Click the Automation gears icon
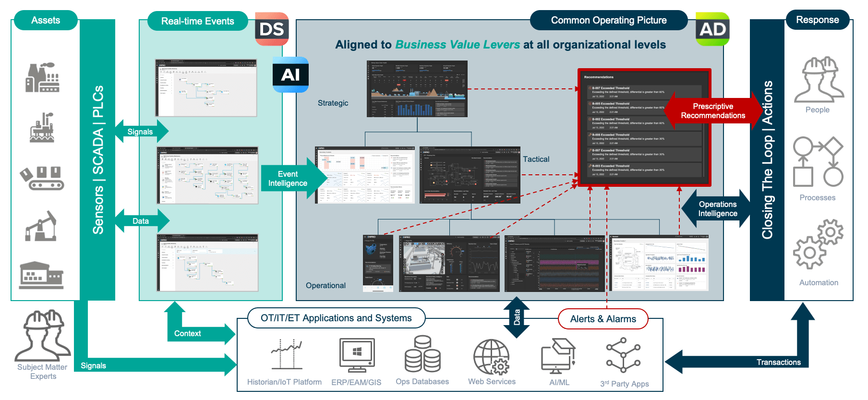 tap(818, 244)
